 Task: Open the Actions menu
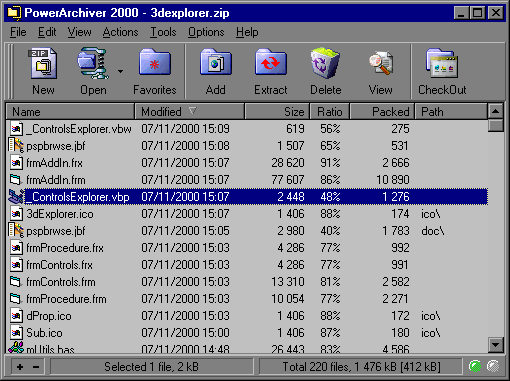[x=120, y=32]
